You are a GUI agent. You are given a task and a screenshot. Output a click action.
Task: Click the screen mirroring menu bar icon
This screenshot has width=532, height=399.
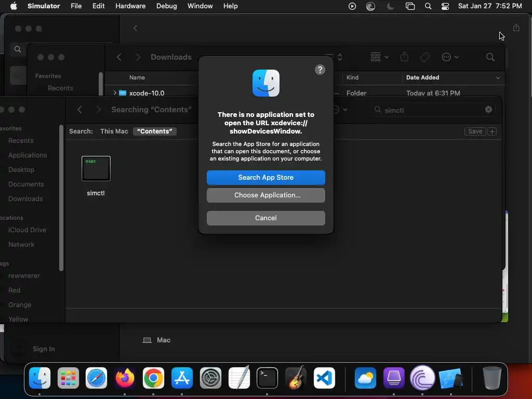click(x=410, y=6)
